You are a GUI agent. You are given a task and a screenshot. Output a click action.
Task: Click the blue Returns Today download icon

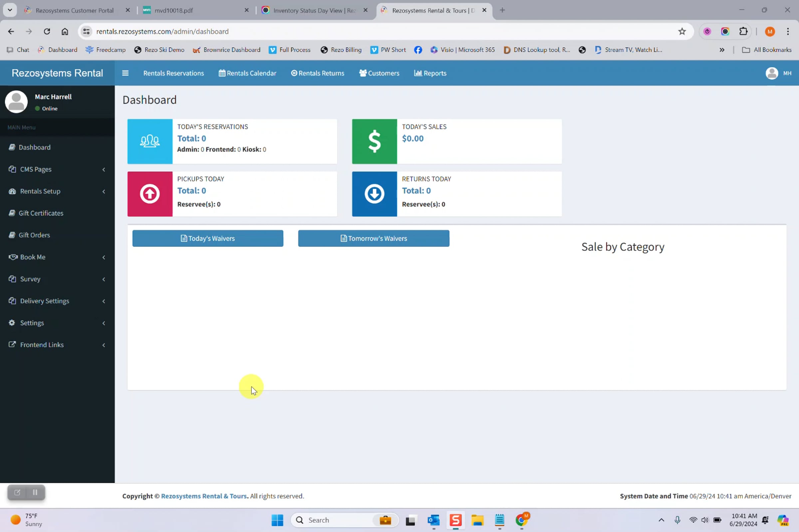pyautogui.click(x=374, y=194)
